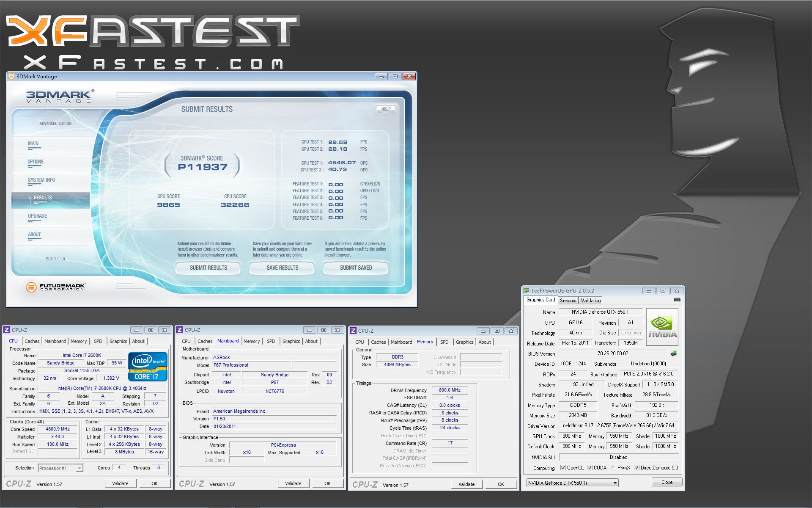Image resolution: width=812 pixels, height=508 pixels.
Task: Click the HELP button in 3DMark Vantage
Action: [386, 109]
